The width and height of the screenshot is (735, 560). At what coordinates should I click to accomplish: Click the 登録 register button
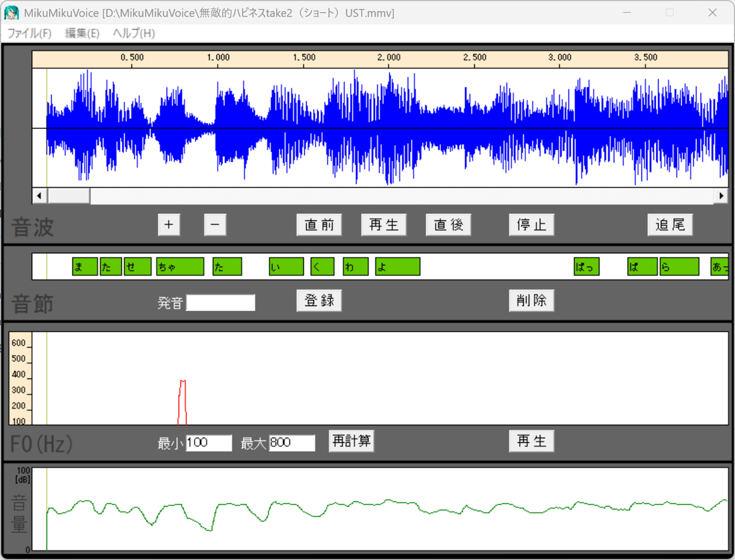coord(319,300)
